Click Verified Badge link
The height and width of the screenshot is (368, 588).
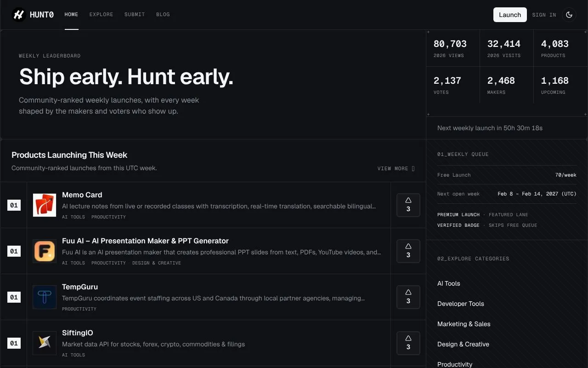pos(458,225)
